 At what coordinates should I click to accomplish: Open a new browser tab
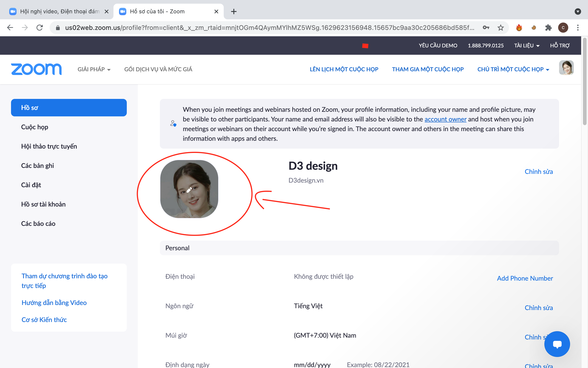click(234, 11)
